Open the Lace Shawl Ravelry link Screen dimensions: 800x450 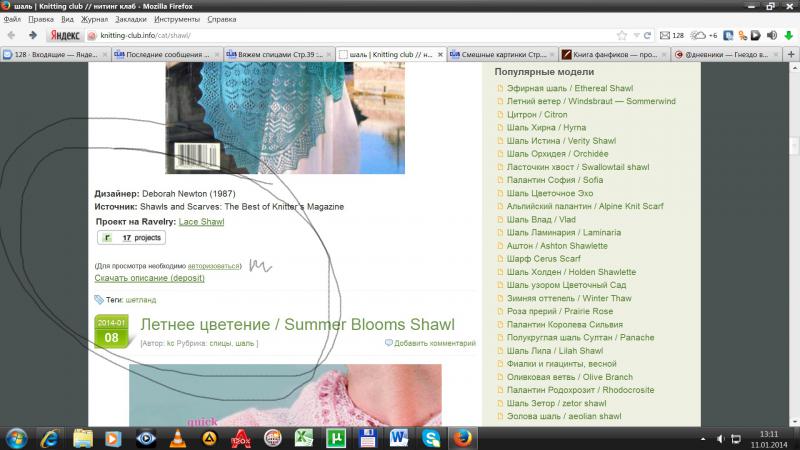point(202,221)
